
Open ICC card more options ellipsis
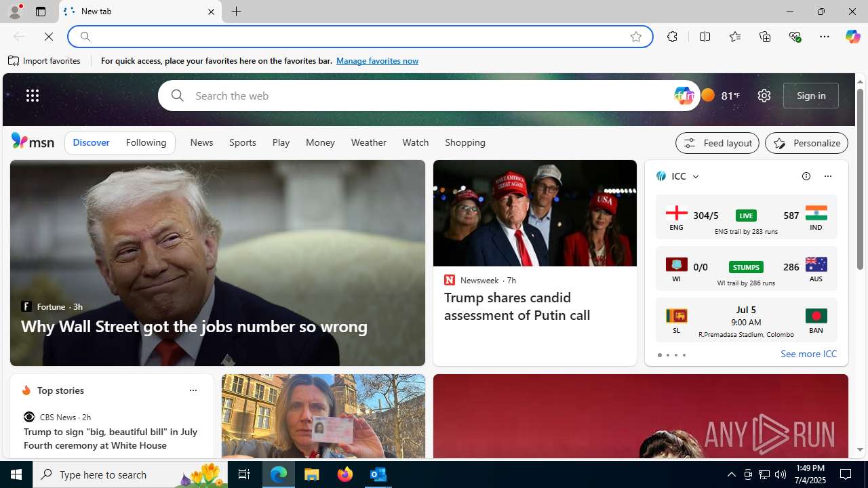coord(827,176)
